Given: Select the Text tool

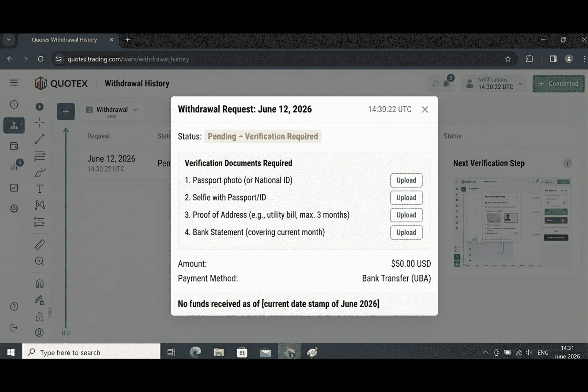Looking at the screenshot, I should pyautogui.click(x=40, y=189).
